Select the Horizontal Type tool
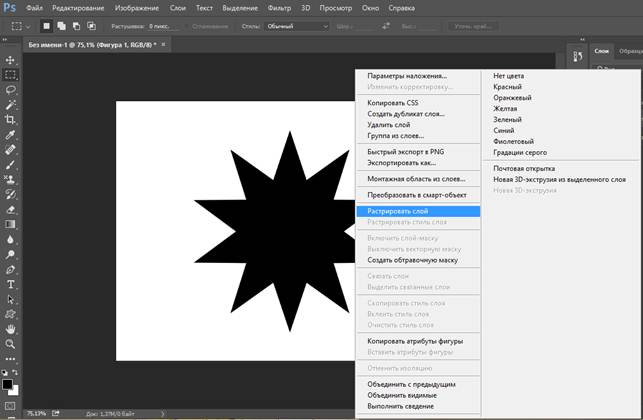 (x=11, y=284)
